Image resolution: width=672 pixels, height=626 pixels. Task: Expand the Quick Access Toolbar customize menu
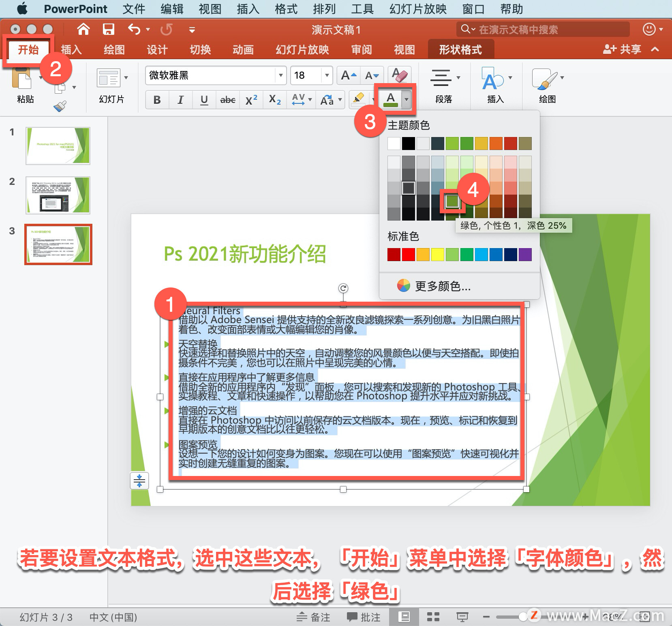tap(192, 30)
